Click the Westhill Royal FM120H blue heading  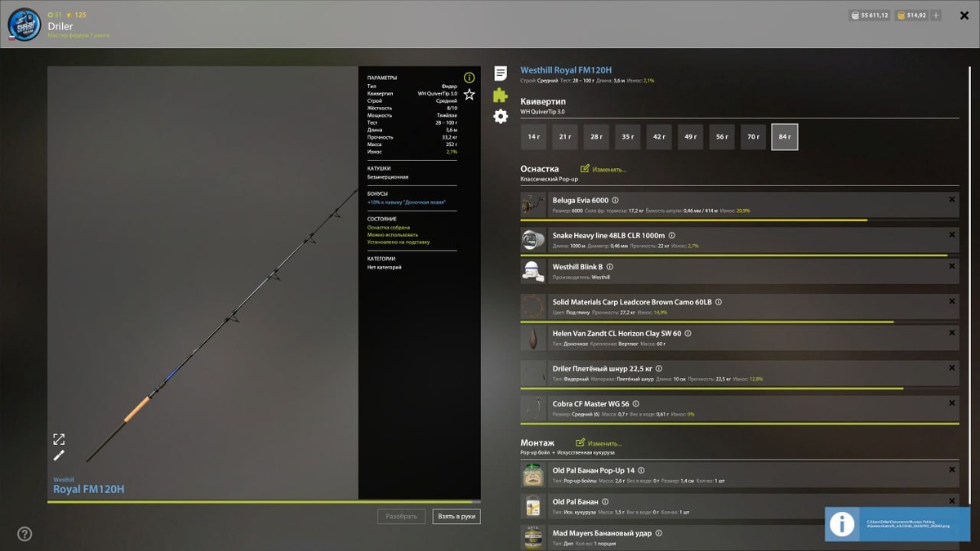click(566, 70)
